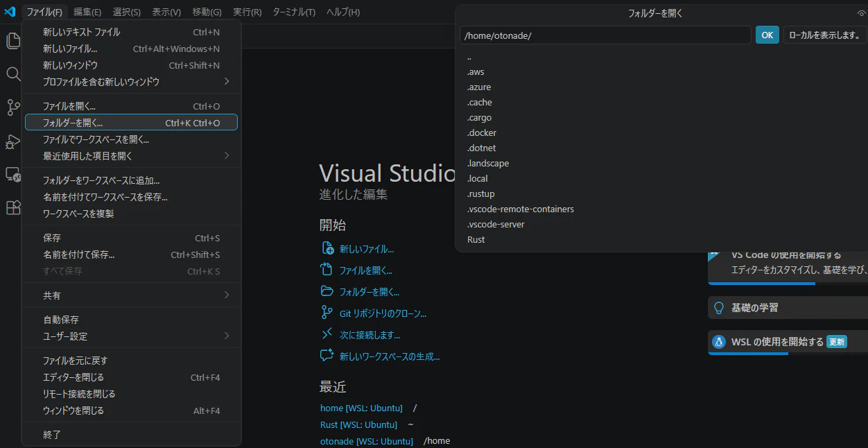The image size is (868, 448).
Task: Select the .docker folder entry
Action: [x=661, y=133]
